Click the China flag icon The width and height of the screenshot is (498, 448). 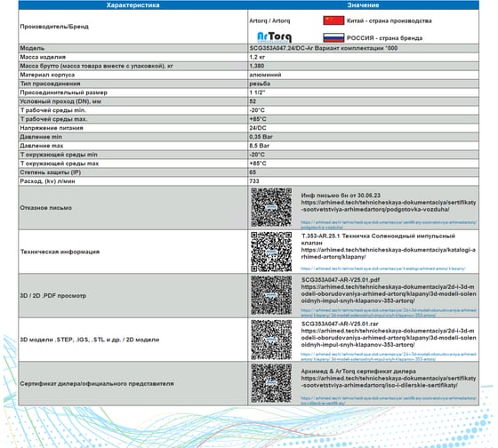click(x=333, y=20)
